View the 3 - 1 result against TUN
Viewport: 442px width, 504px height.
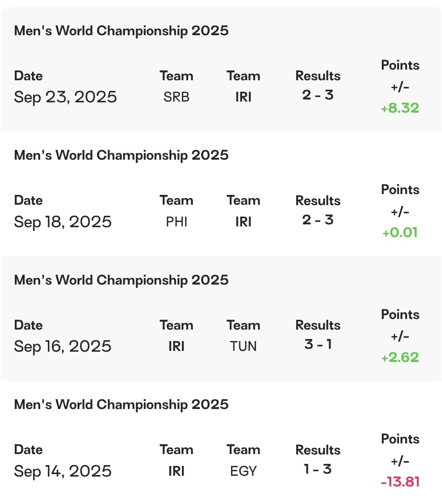(x=318, y=344)
